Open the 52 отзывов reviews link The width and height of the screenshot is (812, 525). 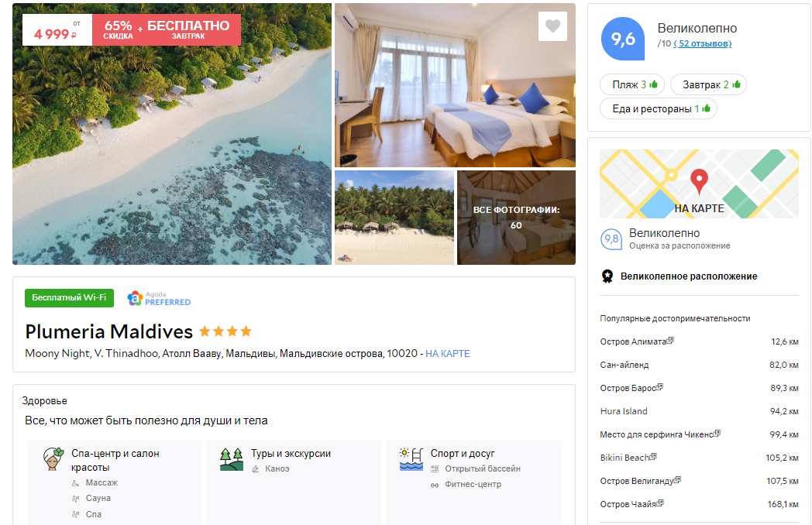(703, 43)
